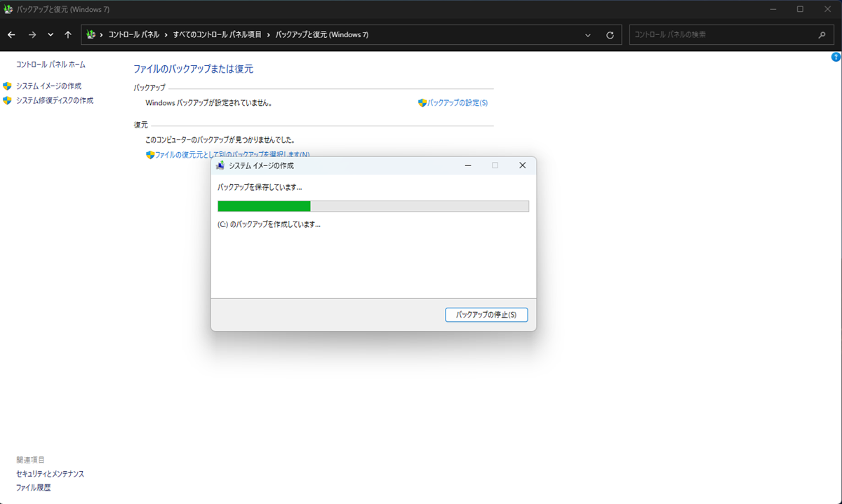Open セキュリティとメンテナンス related link
The width and height of the screenshot is (842, 504).
point(50,474)
